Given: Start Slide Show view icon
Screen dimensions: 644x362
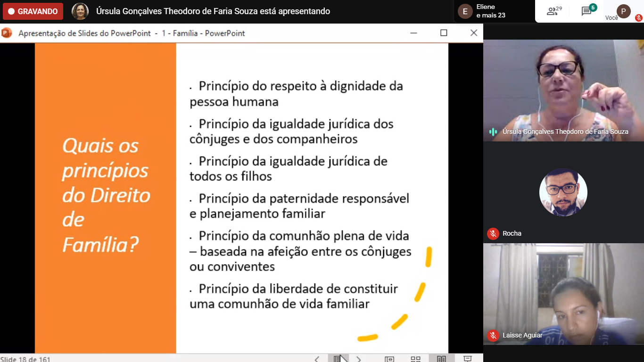Looking at the screenshot, I should click(467, 359).
